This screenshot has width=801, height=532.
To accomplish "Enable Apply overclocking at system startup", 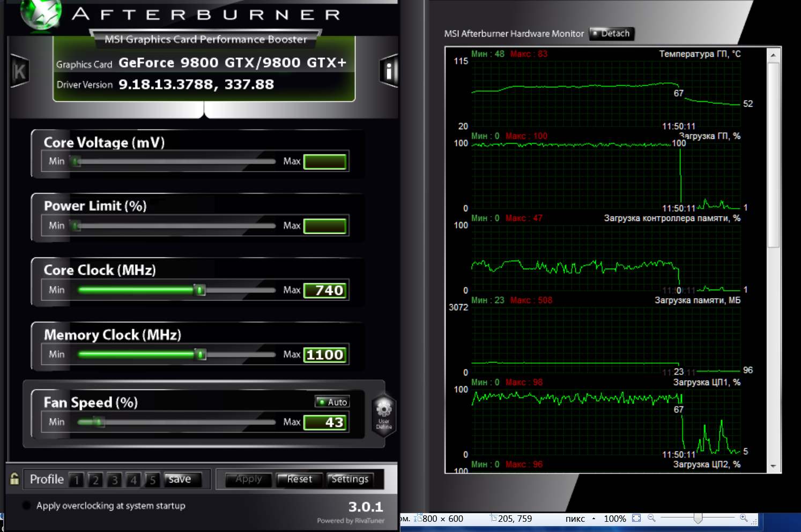I will tap(26, 505).
